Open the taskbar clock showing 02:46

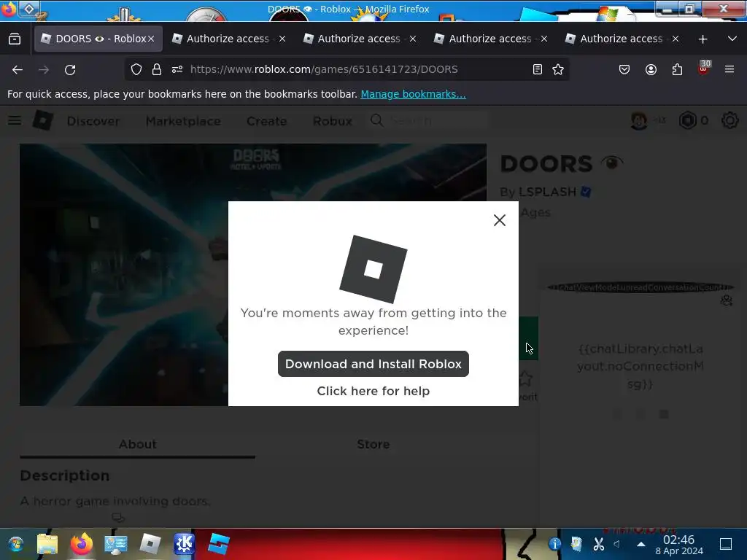(x=679, y=545)
